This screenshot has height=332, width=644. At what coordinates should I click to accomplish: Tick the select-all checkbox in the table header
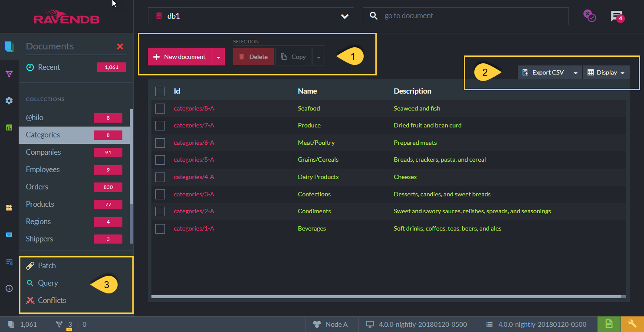click(160, 91)
